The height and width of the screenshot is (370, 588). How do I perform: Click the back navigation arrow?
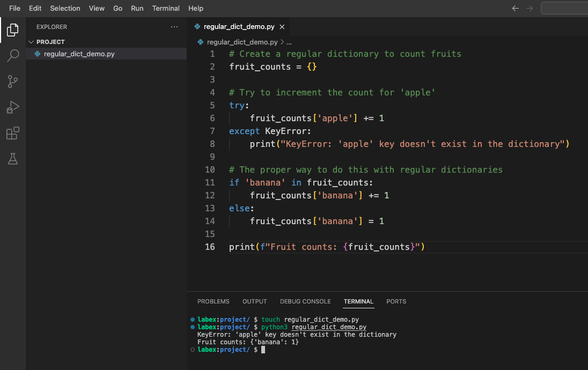point(516,9)
